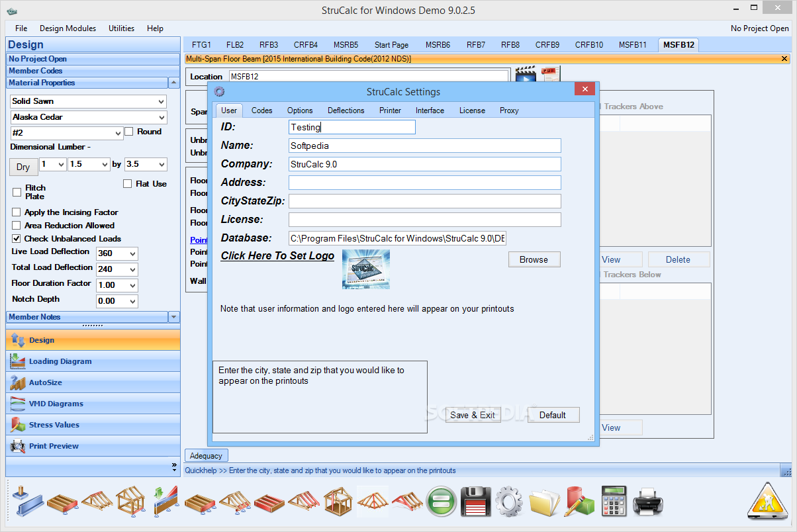The height and width of the screenshot is (532, 797).
Task: Switch to the Codes settings tab
Action: pyautogui.click(x=261, y=111)
